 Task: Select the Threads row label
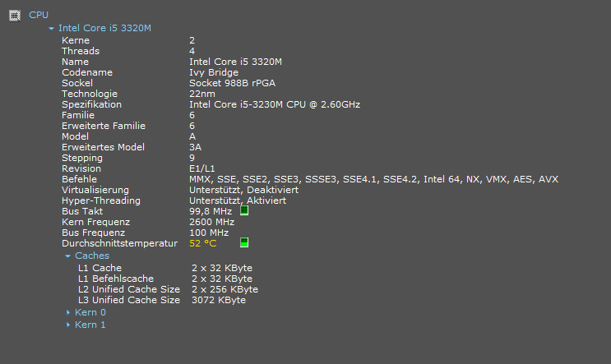81,51
